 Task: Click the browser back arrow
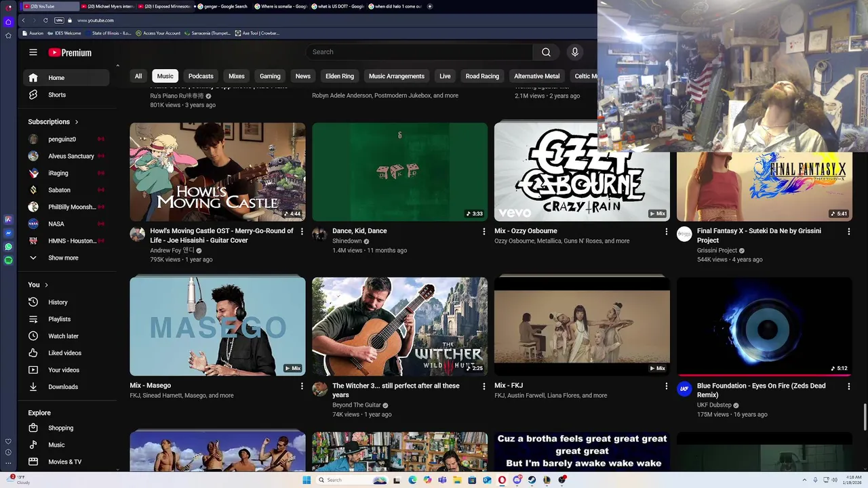[23, 20]
